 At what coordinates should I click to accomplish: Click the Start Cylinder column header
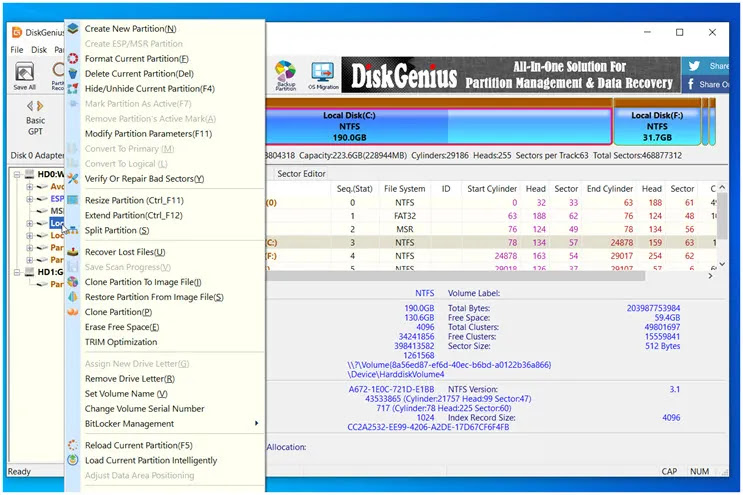(x=492, y=189)
